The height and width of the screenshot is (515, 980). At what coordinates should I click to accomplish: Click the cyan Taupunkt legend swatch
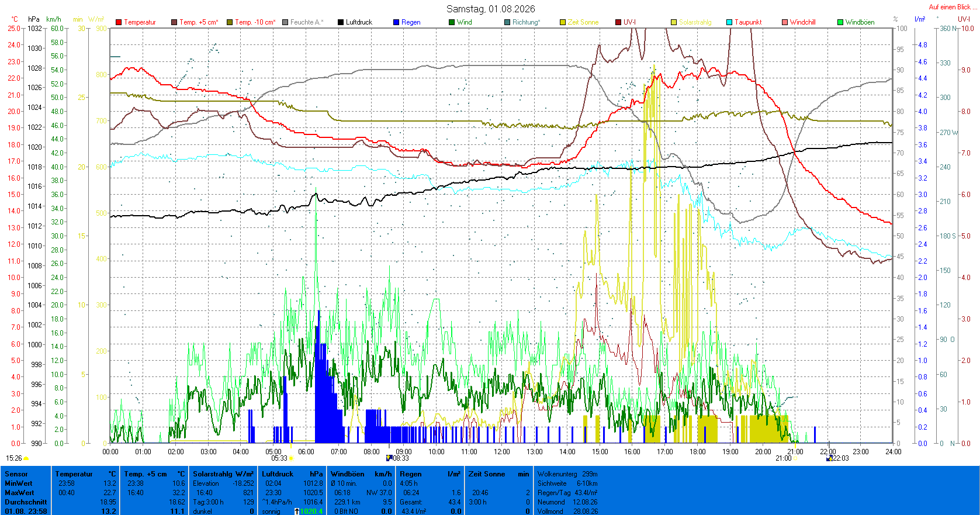[x=729, y=22]
